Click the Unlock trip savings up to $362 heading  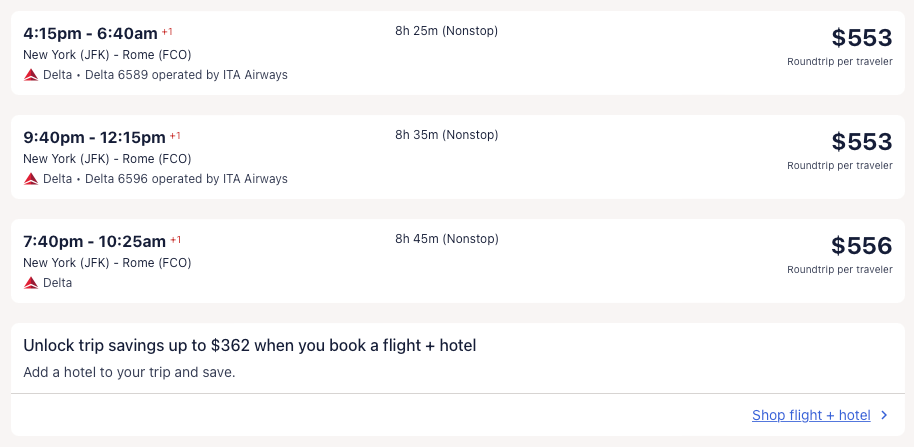coord(249,346)
